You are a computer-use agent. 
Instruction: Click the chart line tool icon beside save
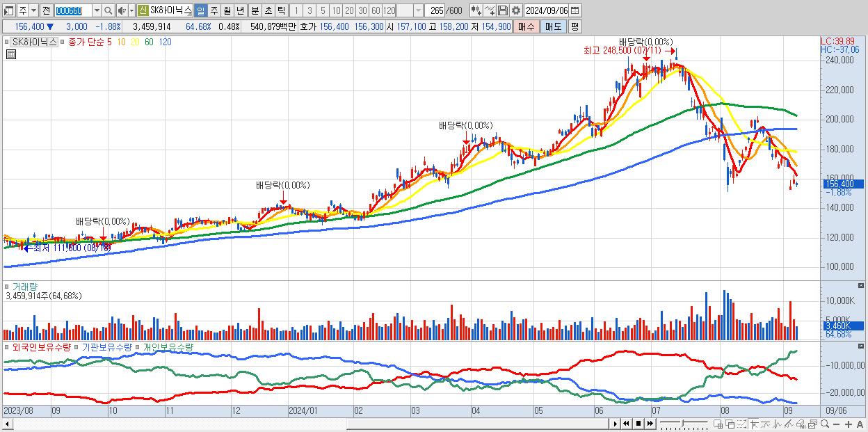coord(489,10)
